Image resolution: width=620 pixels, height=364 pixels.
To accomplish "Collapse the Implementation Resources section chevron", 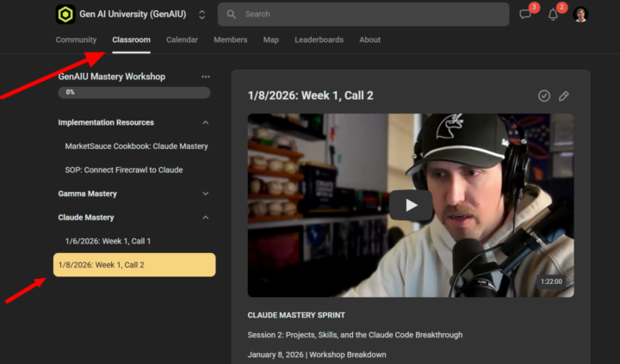I will (x=206, y=122).
